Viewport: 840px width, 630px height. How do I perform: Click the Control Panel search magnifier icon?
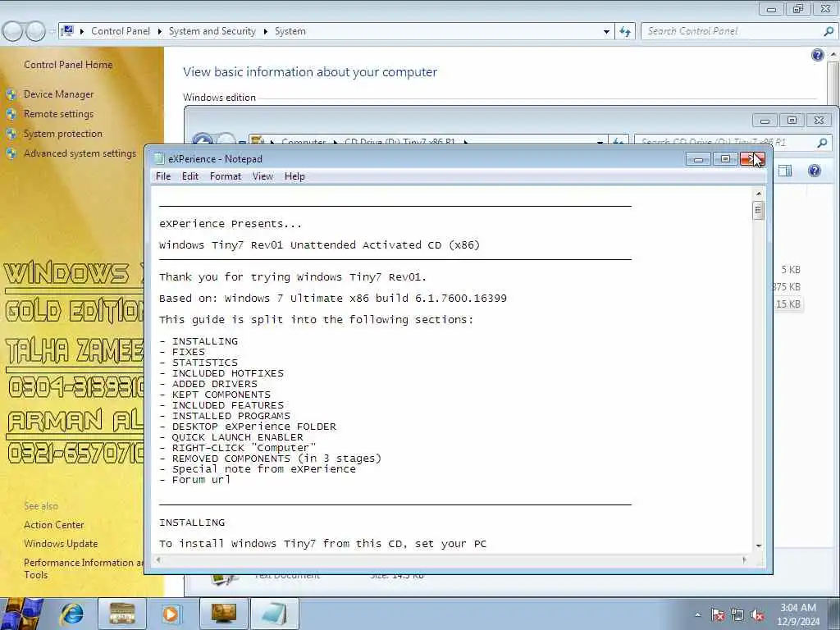[829, 31]
